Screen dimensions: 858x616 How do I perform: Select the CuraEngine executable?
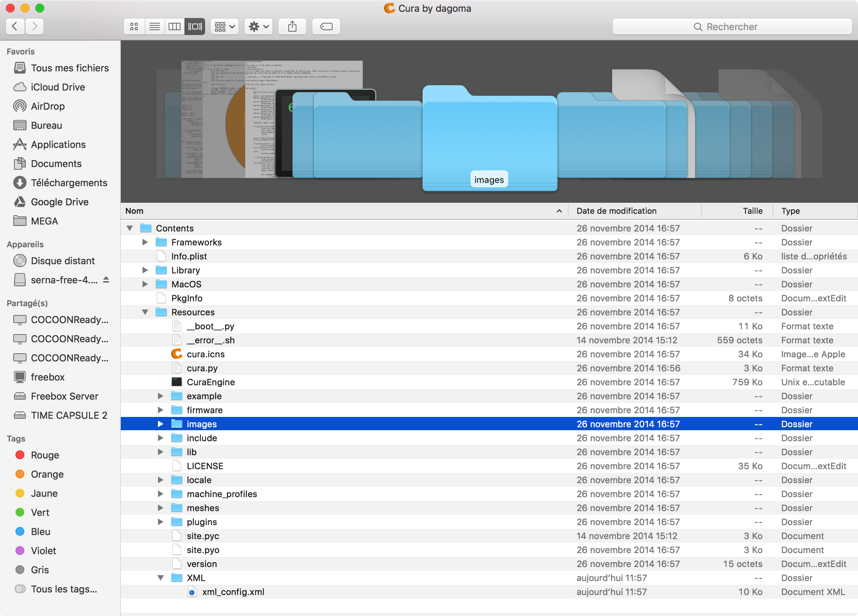coord(489,382)
